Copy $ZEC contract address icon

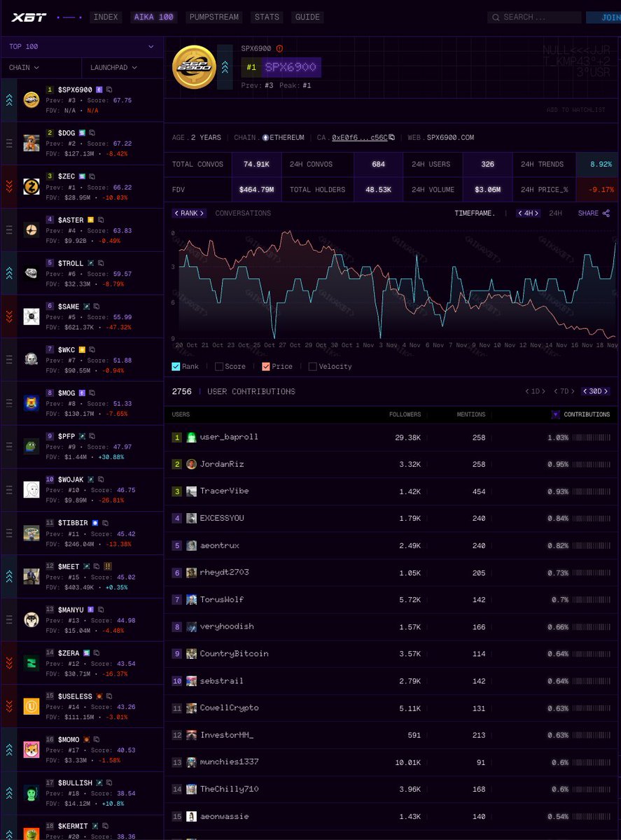click(92, 176)
